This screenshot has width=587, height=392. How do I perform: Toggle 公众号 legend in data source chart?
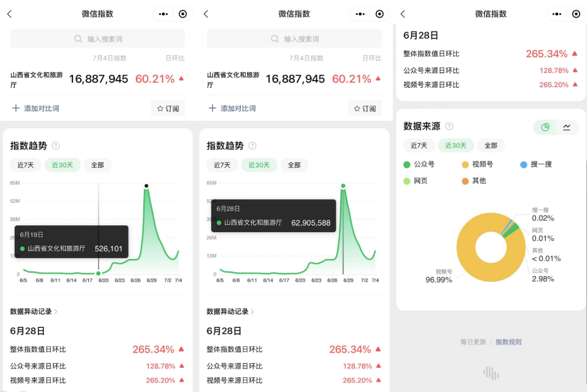click(419, 164)
